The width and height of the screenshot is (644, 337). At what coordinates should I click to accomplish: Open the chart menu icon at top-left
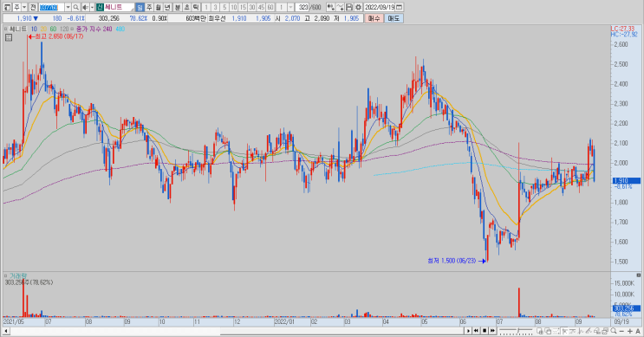click(7, 8)
